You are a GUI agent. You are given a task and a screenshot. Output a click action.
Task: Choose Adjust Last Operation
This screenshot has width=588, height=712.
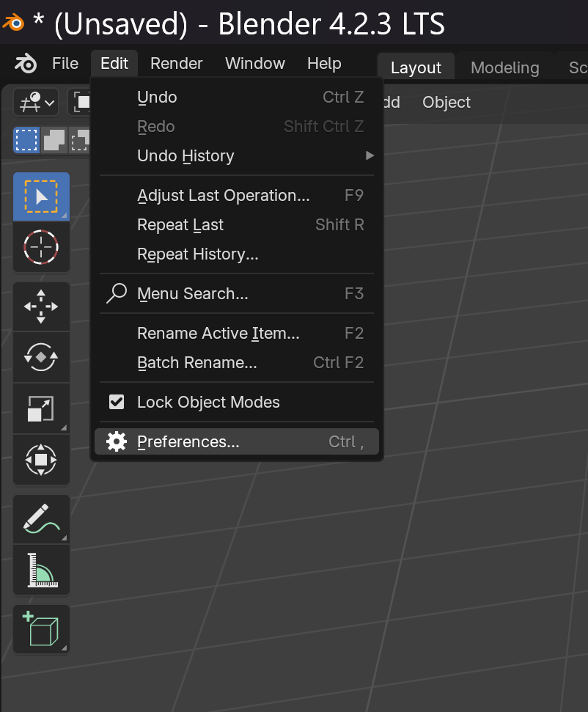(x=237, y=196)
